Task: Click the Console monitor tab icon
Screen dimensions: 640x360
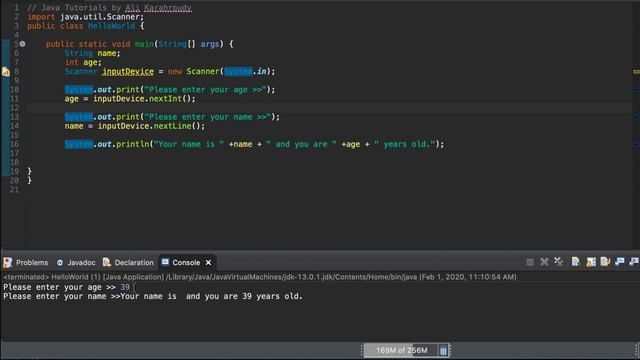Action: click(165, 262)
